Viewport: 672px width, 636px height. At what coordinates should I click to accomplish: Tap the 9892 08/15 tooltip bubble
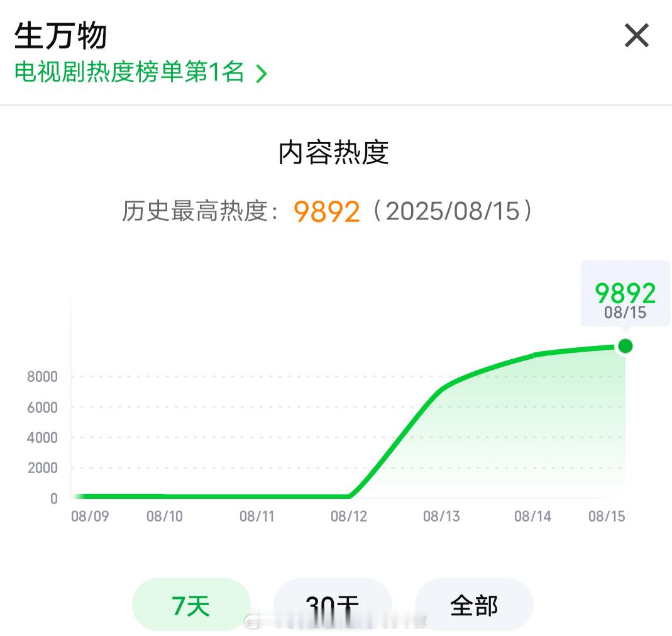[x=625, y=294]
